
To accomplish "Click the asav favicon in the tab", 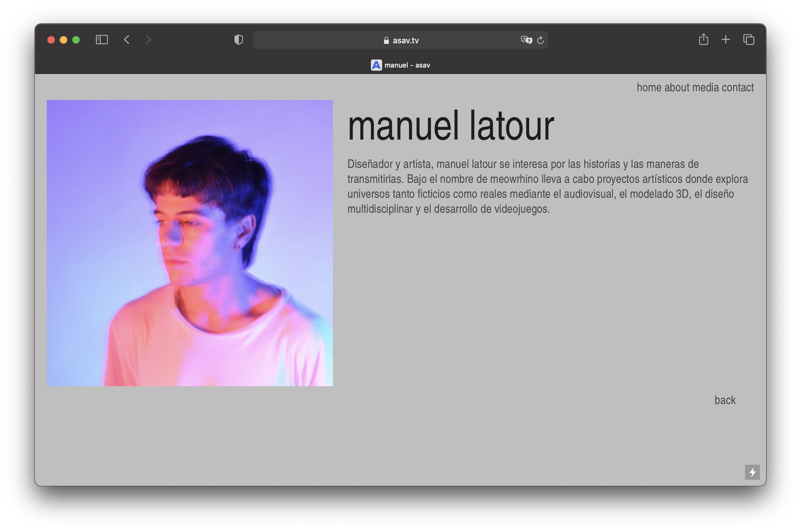I will [x=376, y=65].
